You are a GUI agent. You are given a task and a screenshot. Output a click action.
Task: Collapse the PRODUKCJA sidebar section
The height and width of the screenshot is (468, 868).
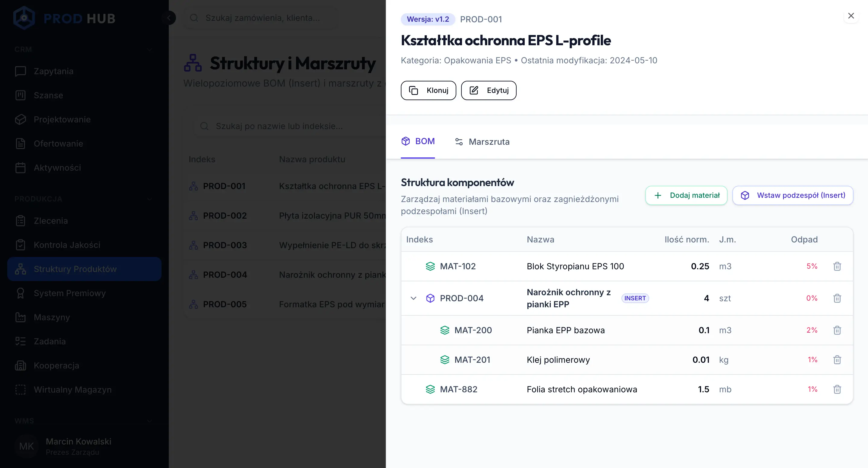(x=149, y=199)
